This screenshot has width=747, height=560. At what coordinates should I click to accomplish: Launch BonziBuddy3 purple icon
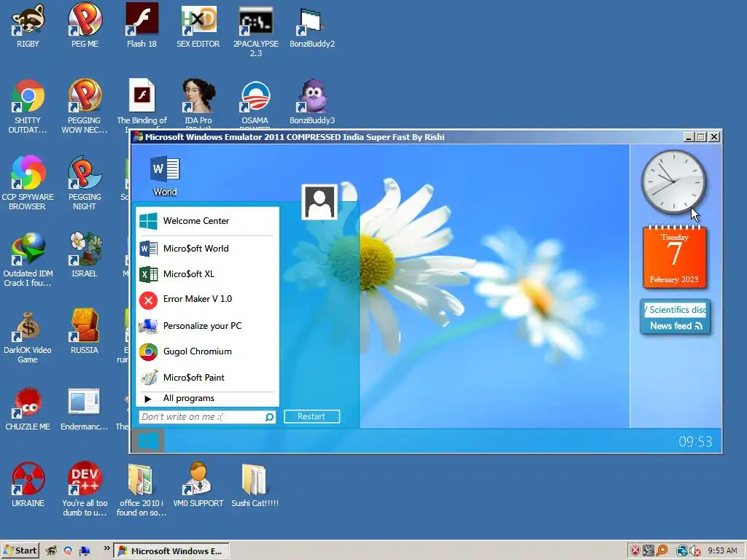(312, 101)
